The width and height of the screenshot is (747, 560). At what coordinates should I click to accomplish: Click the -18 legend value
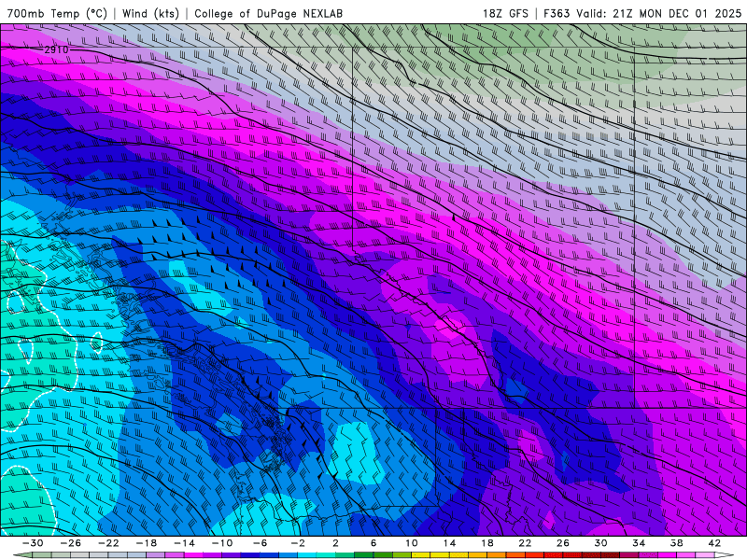[147, 543]
